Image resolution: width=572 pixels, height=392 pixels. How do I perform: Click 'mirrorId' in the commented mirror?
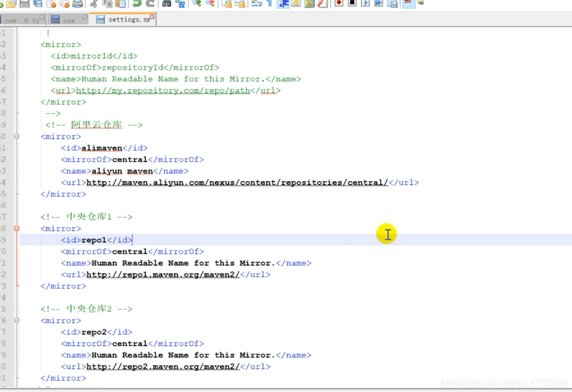[91, 56]
